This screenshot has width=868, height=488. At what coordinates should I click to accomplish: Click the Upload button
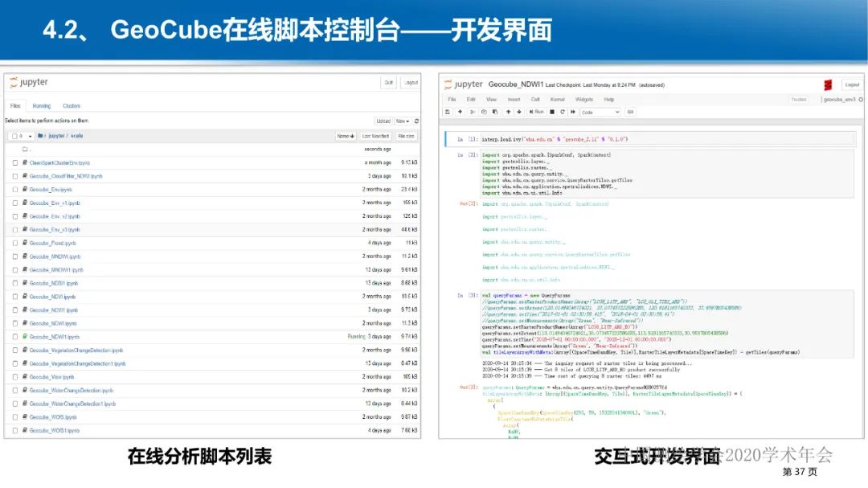pyautogui.click(x=383, y=121)
